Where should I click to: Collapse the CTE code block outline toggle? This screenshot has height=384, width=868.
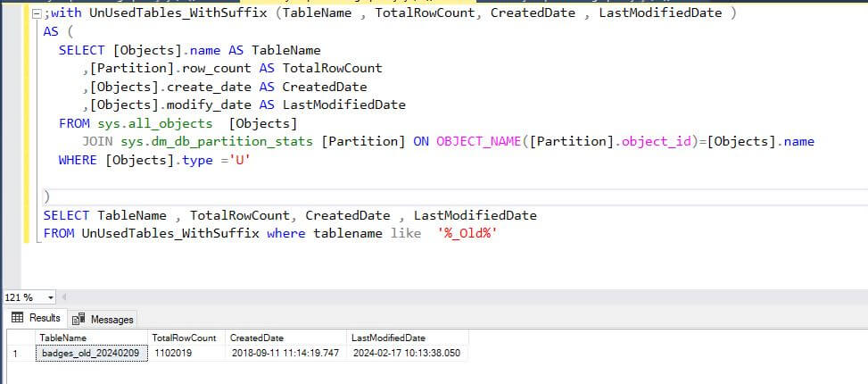37,13
